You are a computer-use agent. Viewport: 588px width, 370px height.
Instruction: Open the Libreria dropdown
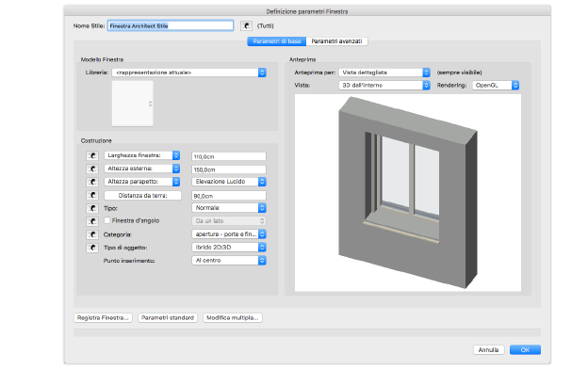coord(189,72)
